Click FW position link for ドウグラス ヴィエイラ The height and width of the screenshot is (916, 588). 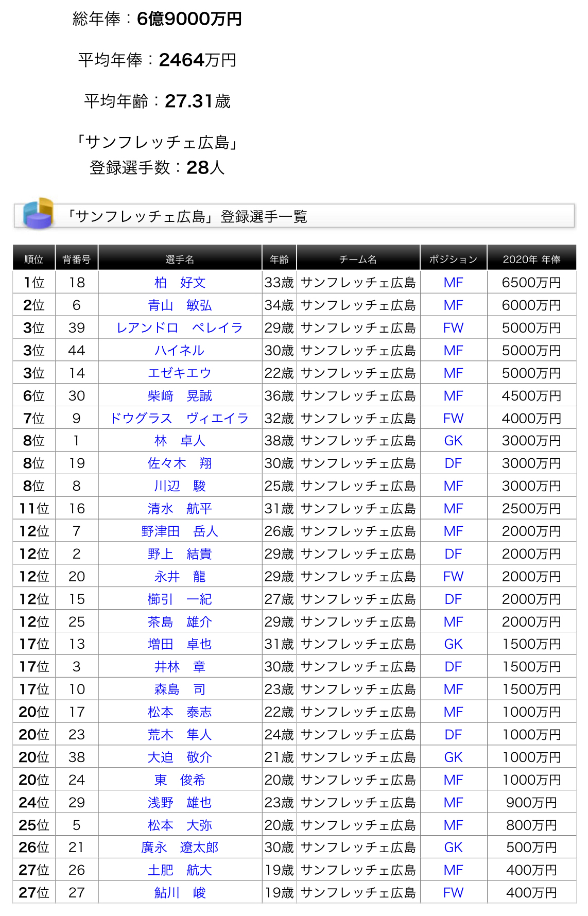[x=453, y=418]
